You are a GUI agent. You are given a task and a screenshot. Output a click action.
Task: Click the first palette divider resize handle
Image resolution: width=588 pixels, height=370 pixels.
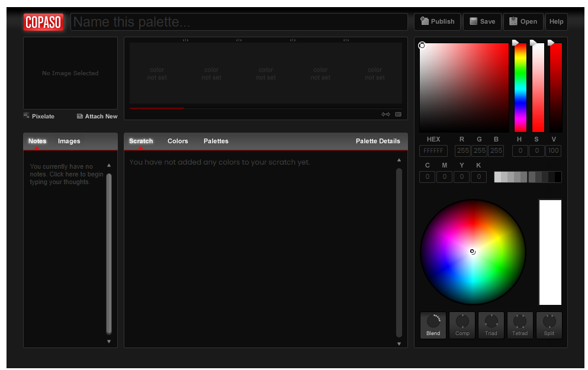(x=185, y=40)
